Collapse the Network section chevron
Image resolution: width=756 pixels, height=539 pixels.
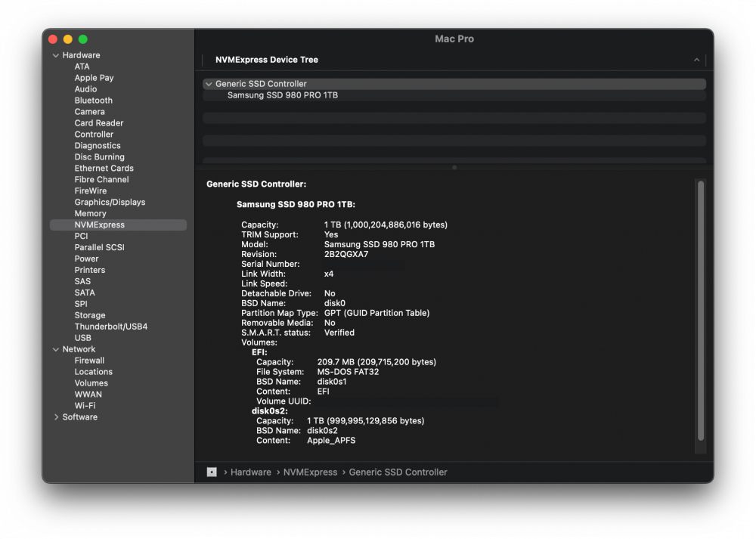pyautogui.click(x=56, y=349)
